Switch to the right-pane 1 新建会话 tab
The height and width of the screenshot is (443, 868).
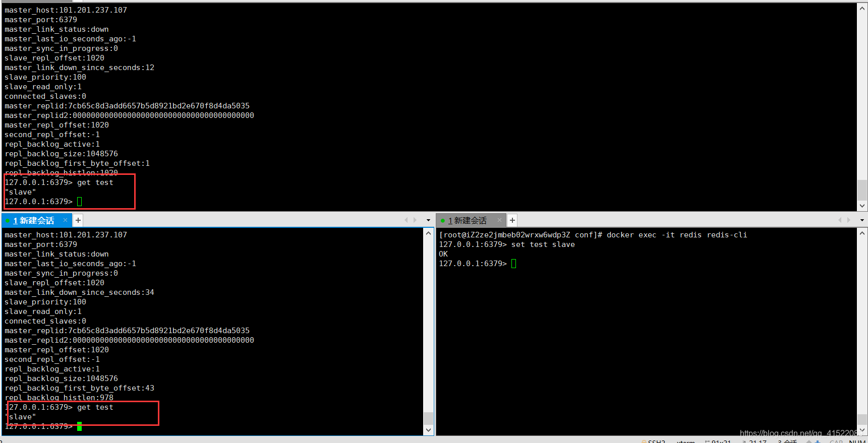tap(468, 221)
